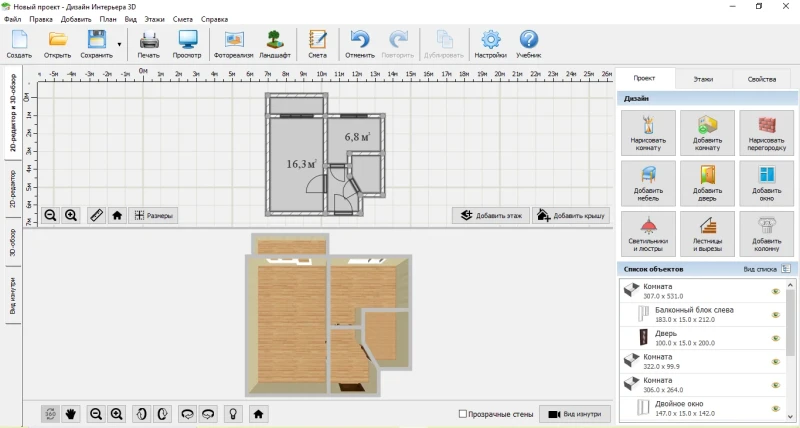Open the Справка menu
The image size is (800, 428).
[x=214, y=19]
